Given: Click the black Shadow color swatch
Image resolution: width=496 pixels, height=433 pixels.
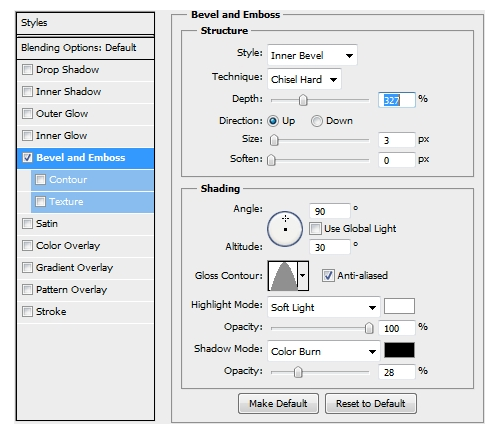Looking at the screenshot, I should pyautogui.click(x=399, y=350).
